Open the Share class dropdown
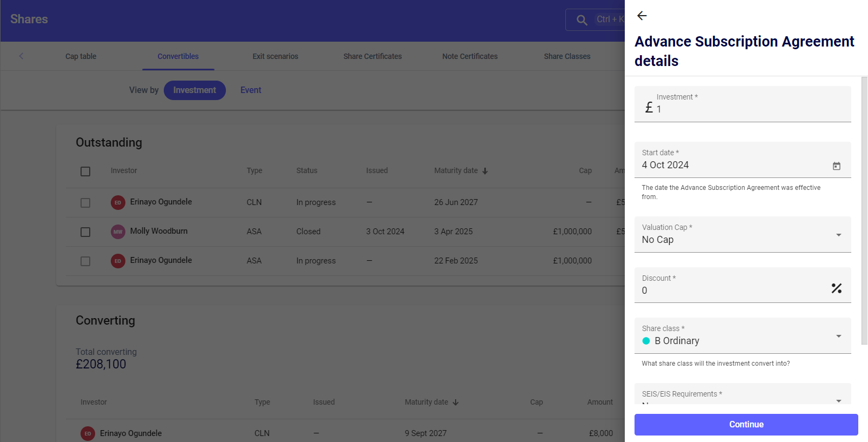The width and height of the screenshot is (868, 442). tap(838, 336)
